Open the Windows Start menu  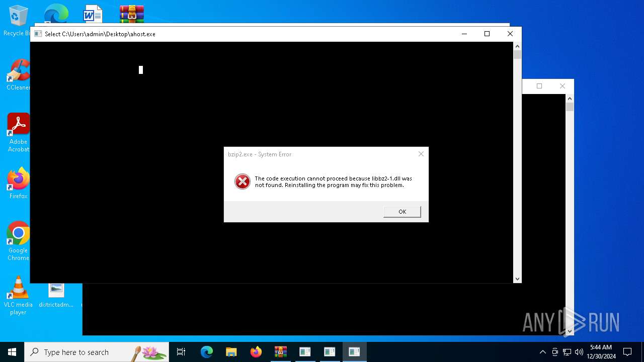[12, 352]
